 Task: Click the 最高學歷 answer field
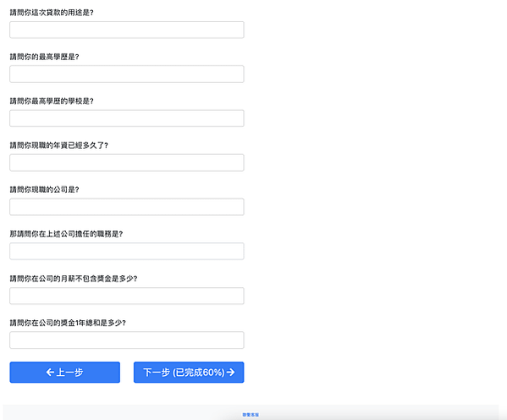click(x=127, y=75)
